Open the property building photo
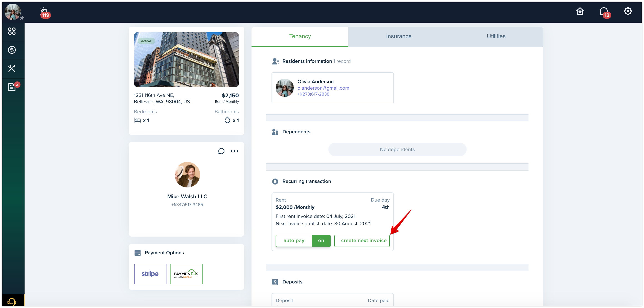 pyautogui.click(x=186, y=60)
